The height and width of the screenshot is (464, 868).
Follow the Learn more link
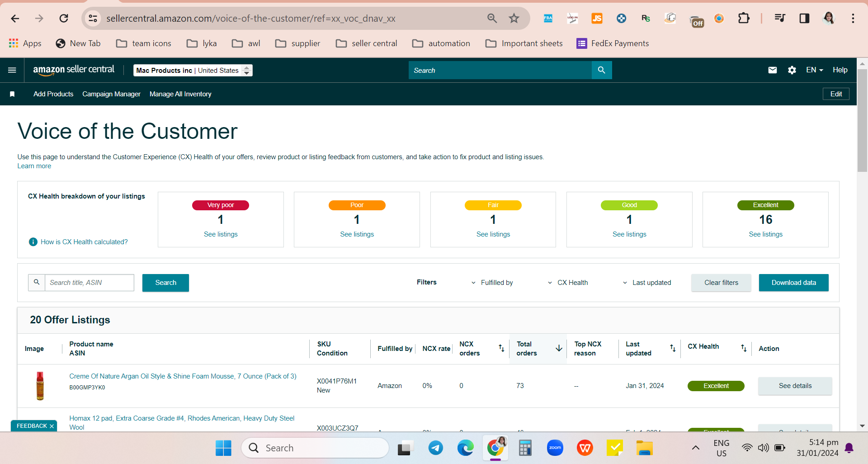pyautogui.click(x=34, y=166)
